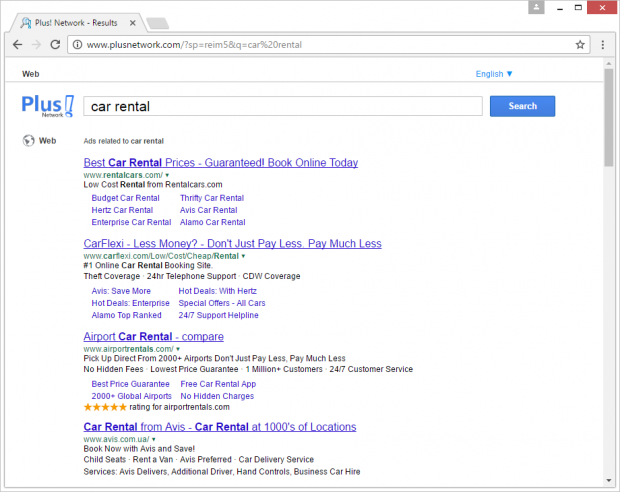This screenshot has width=620, height=492.
Task: Click the Plus! Network logo
Action: pos(47,106)
